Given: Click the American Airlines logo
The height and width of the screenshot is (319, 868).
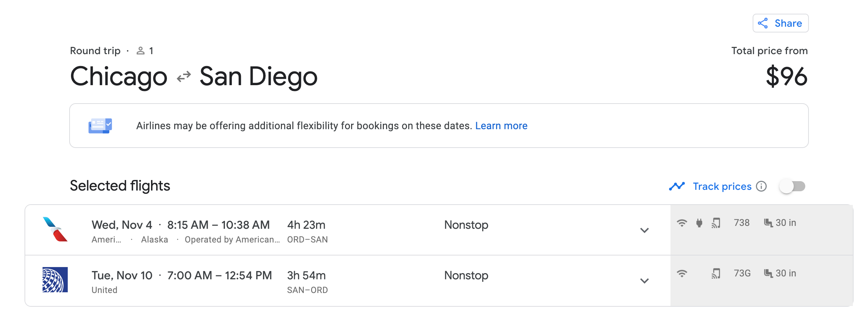Looking at the screenshot, I should tap(55, 229).
